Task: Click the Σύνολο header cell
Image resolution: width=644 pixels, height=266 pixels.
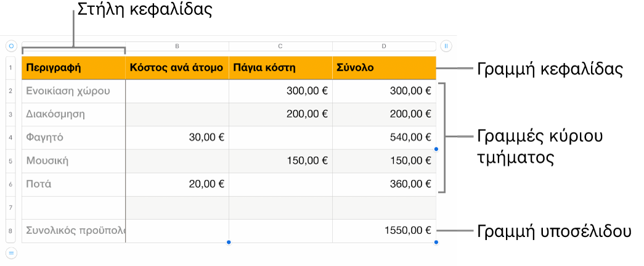Action: point(385,68)
